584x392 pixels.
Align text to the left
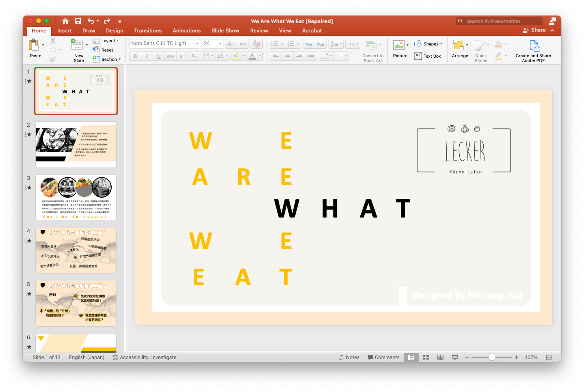[275, 56]
